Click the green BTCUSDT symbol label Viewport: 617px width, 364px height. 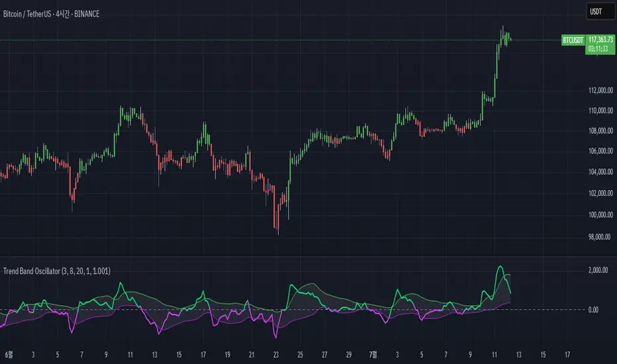point(572,40)
